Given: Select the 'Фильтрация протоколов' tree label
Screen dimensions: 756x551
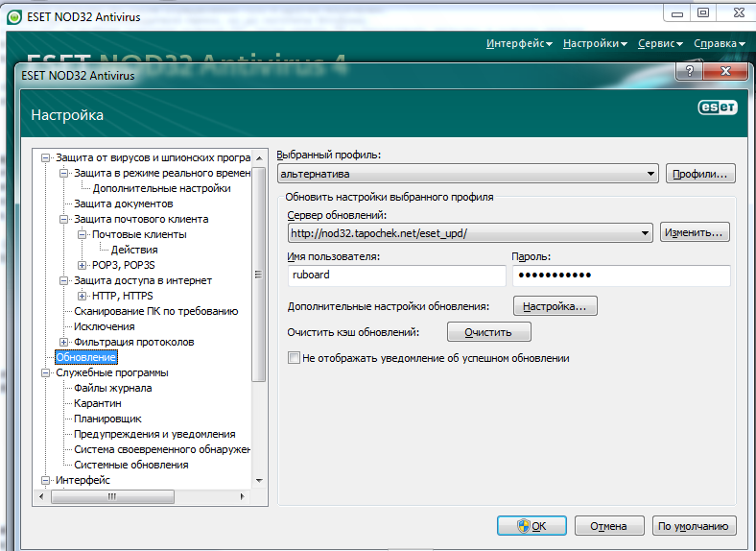Looking at the screenshot, I should click(134, 342).
